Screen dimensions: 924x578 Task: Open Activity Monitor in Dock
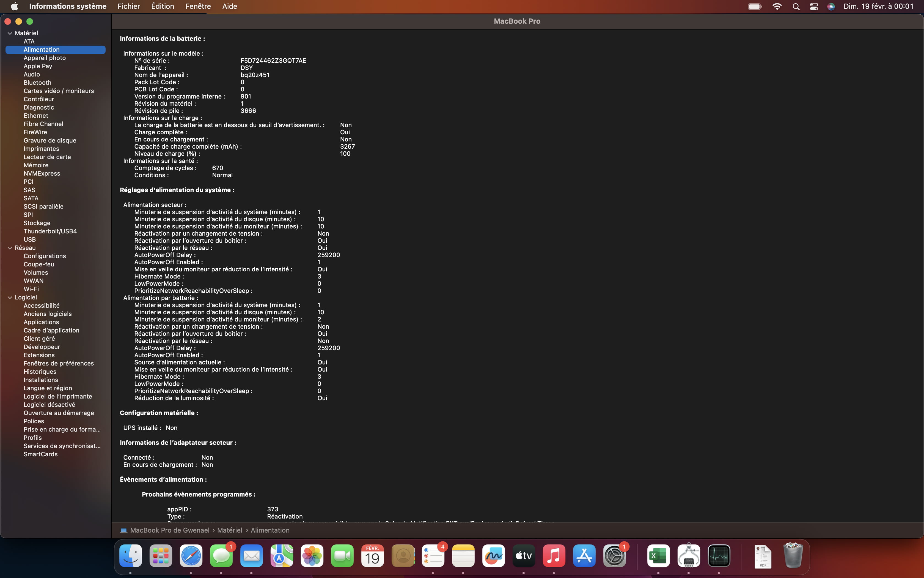719,555
